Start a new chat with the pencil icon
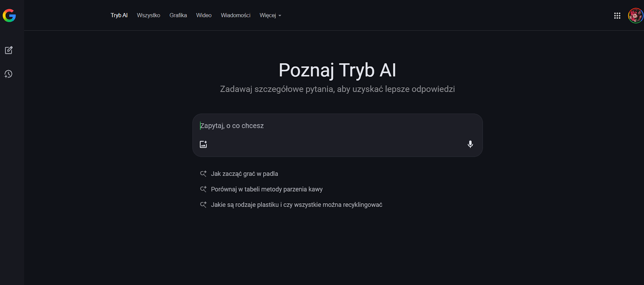The image size is (644, 285). [9, 50]
